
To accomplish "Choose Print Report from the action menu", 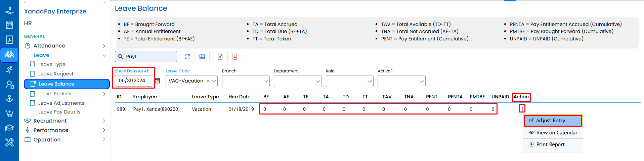I will (550, 144).
